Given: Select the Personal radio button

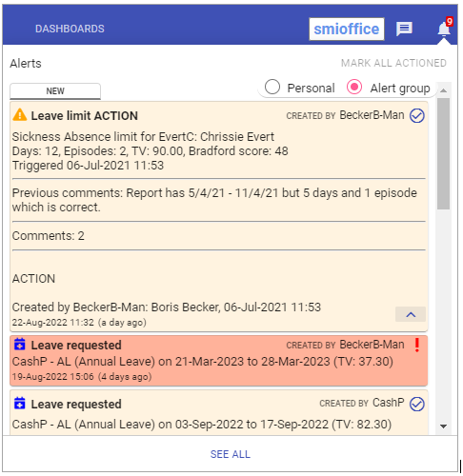Looking at the screenshot, I should [x=272, y=87].
